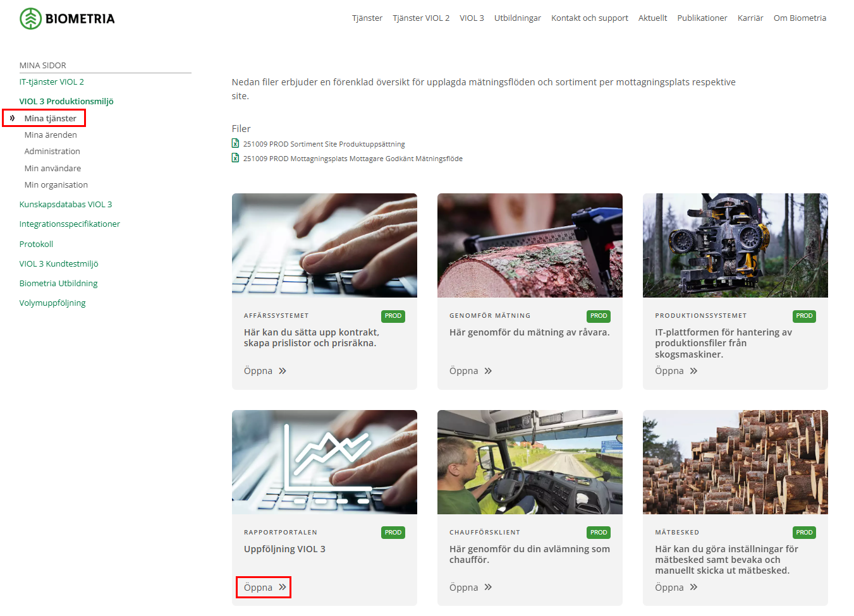Click chevron arrow on Chaufförsklient Öppna
The image size is (854, 616).
click(x=488, y=588)
